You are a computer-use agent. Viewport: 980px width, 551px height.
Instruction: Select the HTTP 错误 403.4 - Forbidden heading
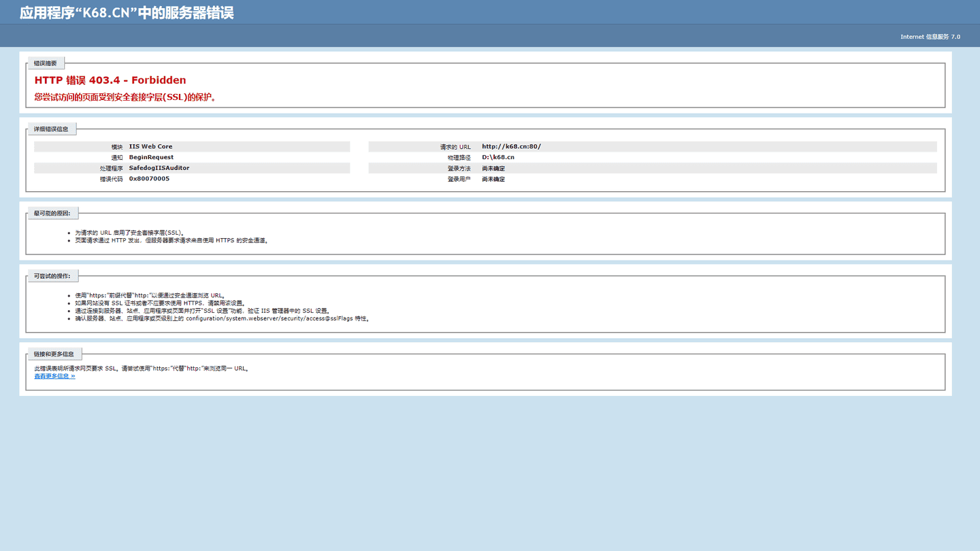[110, 80]
